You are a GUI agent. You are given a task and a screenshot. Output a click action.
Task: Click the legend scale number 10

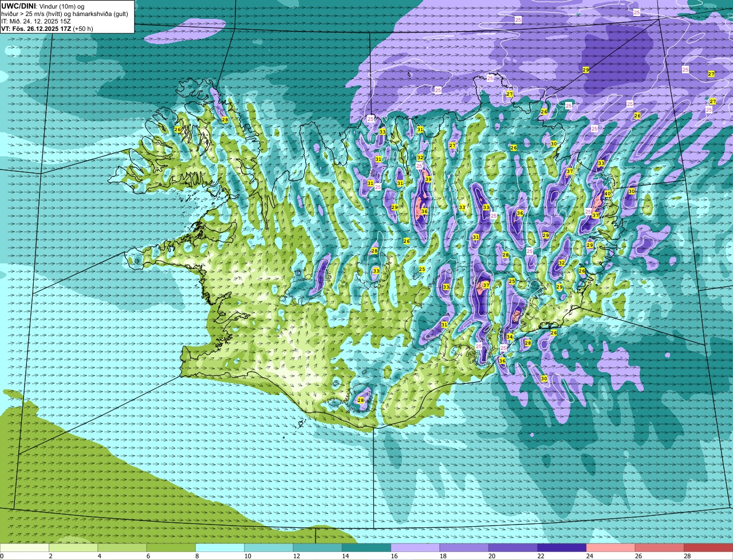tap(247, 556)
